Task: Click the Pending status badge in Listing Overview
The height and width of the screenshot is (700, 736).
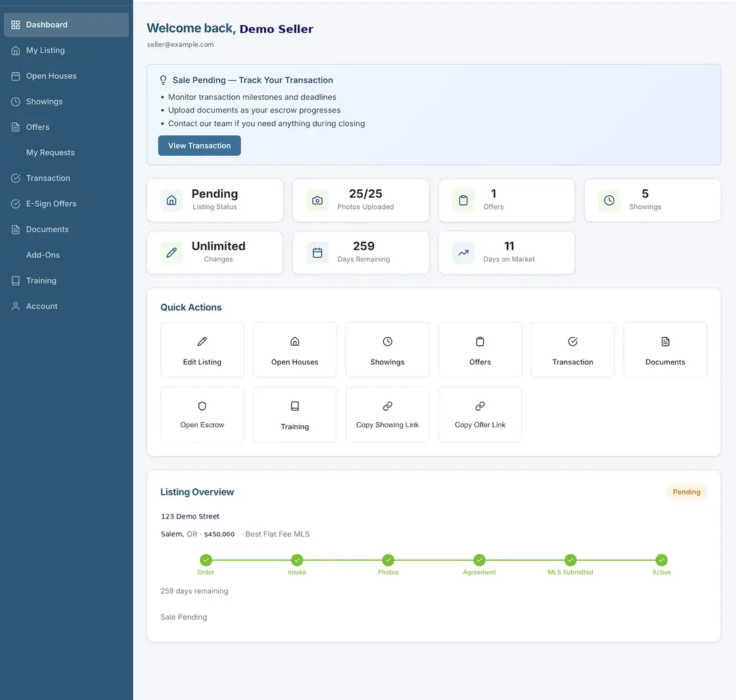Action: [687, 492]
